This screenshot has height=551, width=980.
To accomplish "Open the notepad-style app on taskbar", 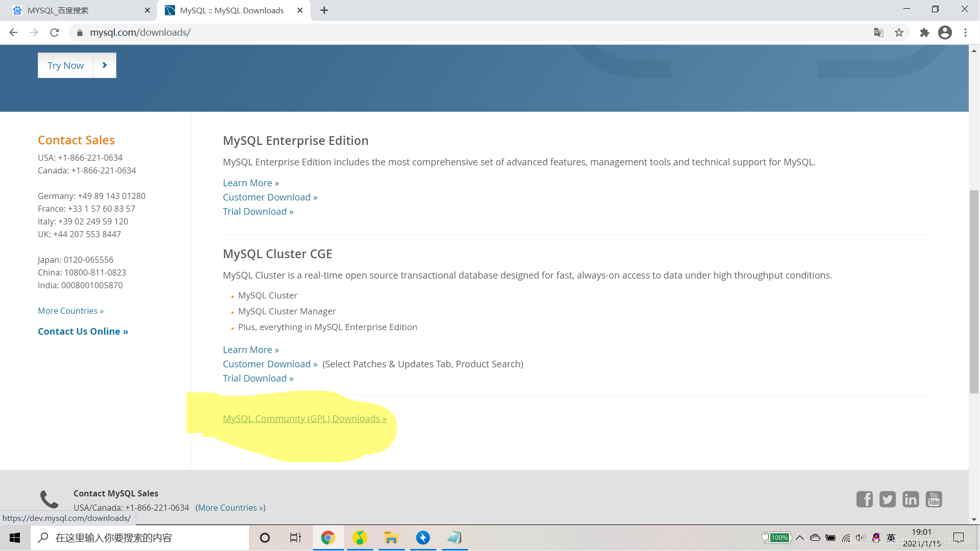I will 454,538.
